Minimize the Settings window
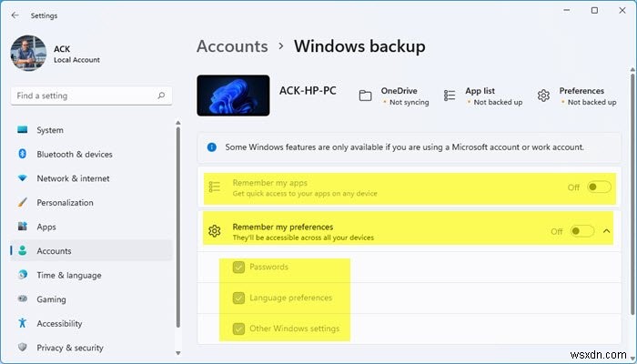Viewport: 637px width, 364px height. pyautogui.click(x=567, y=11)
